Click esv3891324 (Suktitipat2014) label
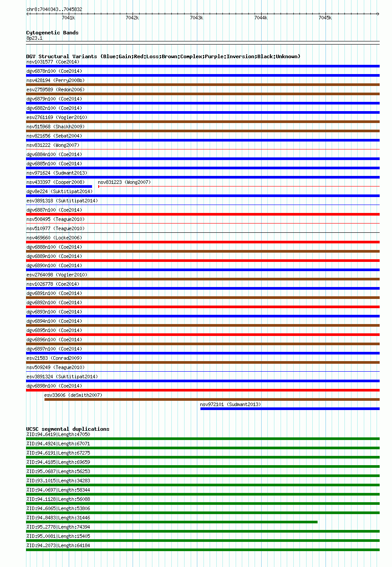Viewport: 392px width, 567px height. click(x=62, y=377)
